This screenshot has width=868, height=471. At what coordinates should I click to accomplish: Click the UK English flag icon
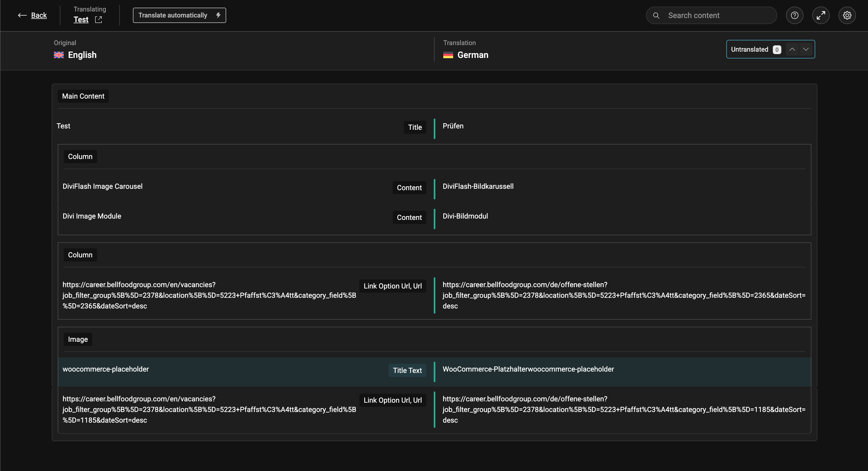coord(59,55)
